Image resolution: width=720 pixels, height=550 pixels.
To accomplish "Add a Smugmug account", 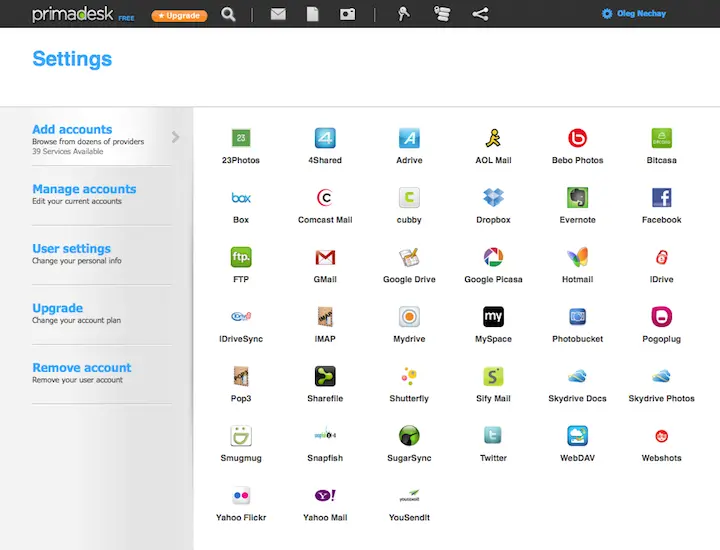I will pyautogui.click(x=241, y=436).
